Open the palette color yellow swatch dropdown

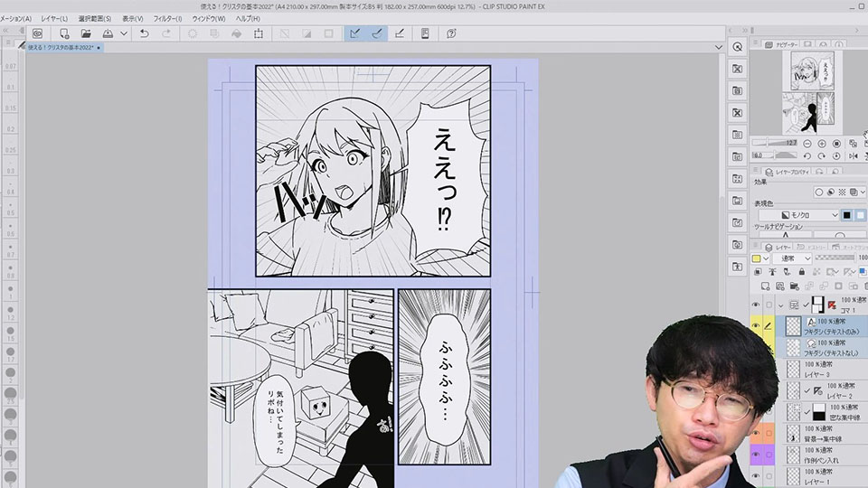tap(760, 258)
